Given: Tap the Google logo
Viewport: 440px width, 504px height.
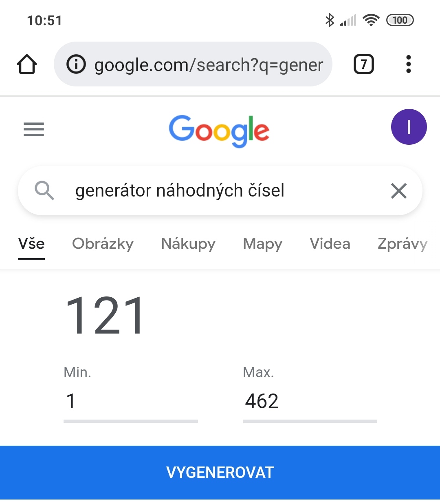Looking at the screenshot, I should click(x=219, y=130).
